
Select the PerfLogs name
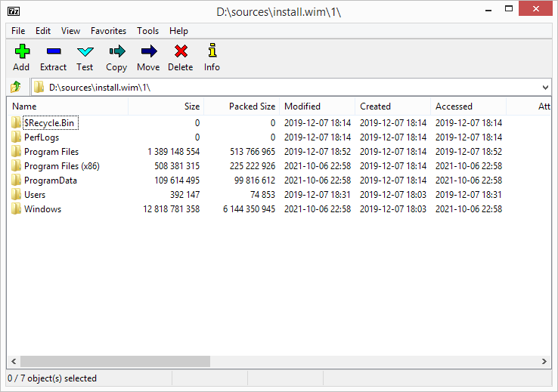(x=42, y=137)
